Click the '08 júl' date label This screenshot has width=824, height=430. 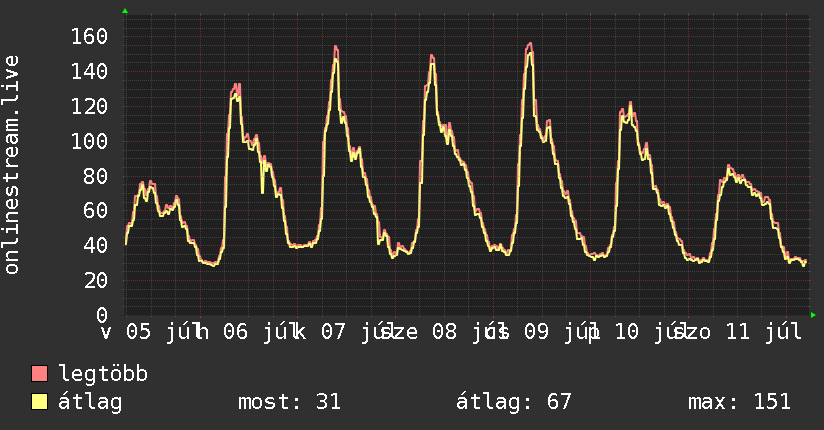tap(470, 332)
